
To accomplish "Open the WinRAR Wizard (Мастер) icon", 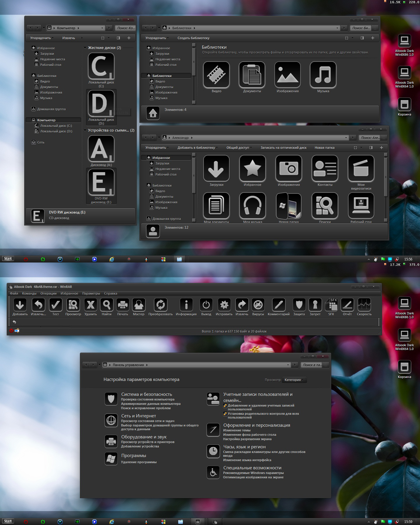I will [139, 305].
